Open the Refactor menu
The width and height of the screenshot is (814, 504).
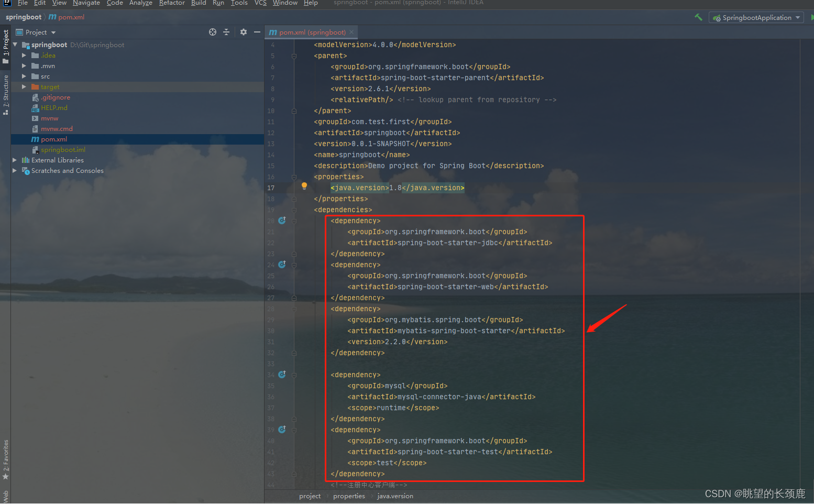[172, 3]
